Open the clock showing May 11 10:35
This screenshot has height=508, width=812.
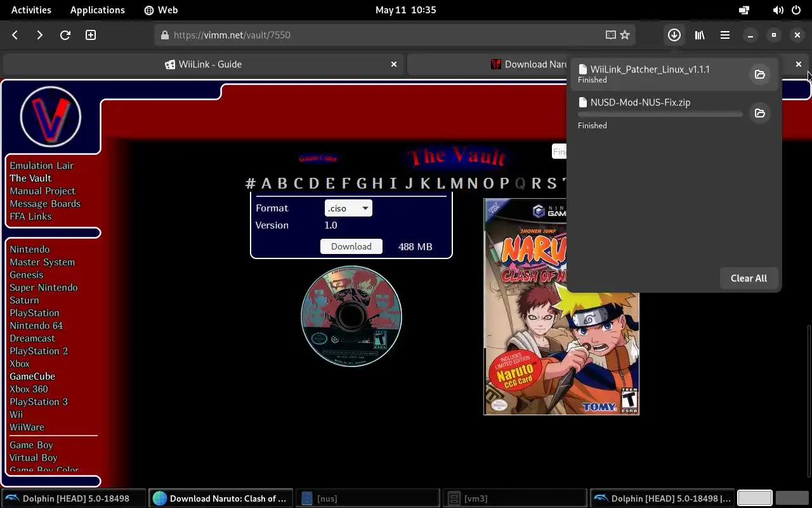click(x=406, y=10)
